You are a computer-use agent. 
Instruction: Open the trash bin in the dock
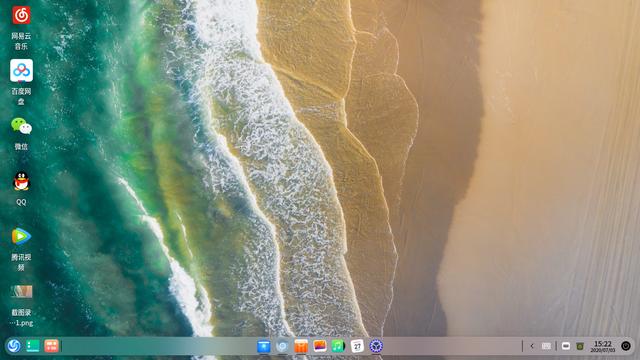click(x=580, y=346)
